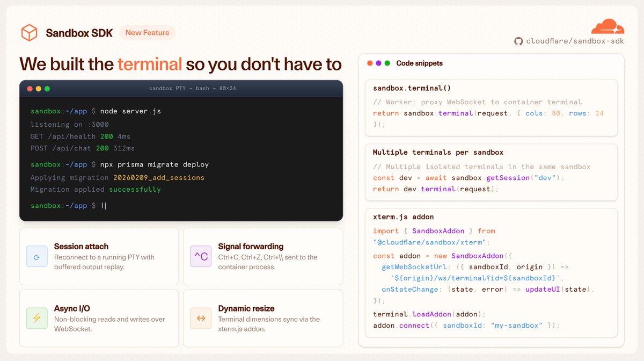Click Non-blocking reads and writes description

point(109,323)
